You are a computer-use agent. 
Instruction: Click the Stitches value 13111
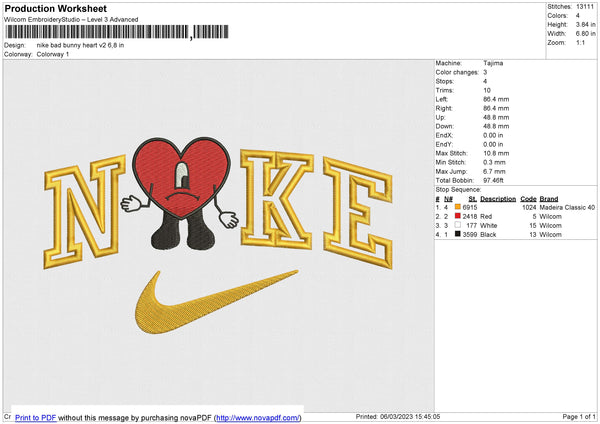coord(585,7)
